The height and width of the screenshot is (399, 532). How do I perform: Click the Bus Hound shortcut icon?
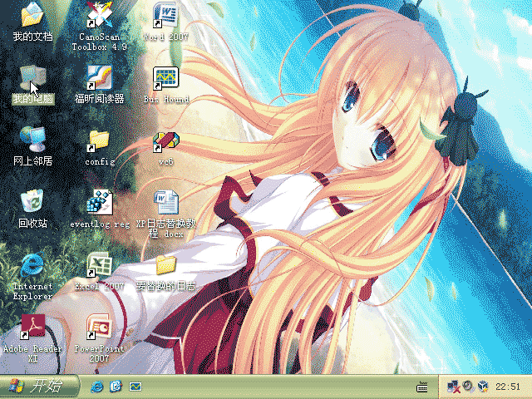165,79
